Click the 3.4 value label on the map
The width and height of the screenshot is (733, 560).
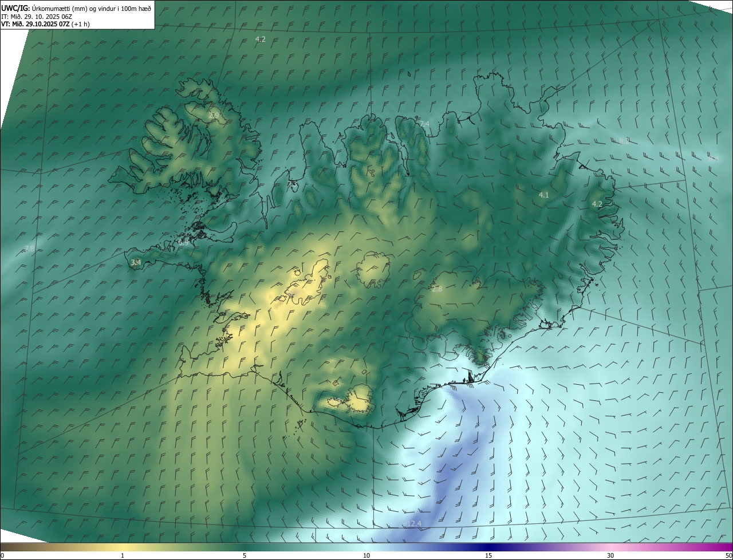click(136, 262)
